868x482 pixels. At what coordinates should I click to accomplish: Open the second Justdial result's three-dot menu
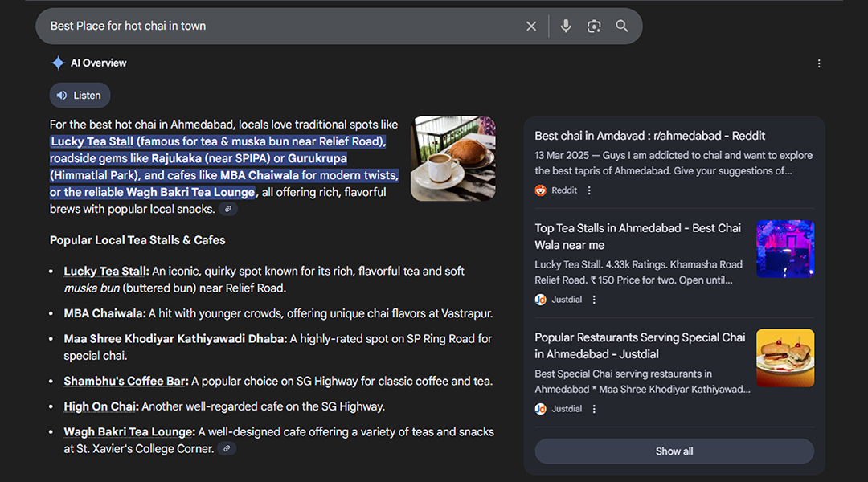[595, 409]
